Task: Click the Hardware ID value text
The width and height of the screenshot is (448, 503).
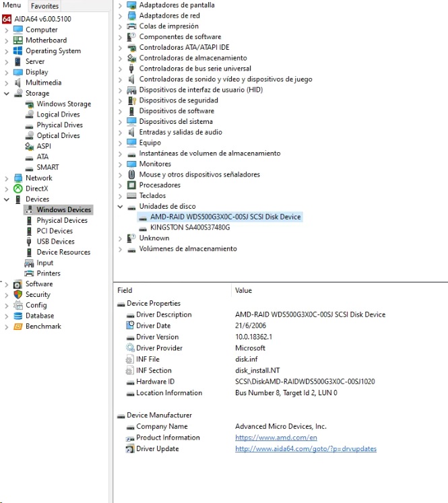Action: pyautogui.click(x=305, y=382)
